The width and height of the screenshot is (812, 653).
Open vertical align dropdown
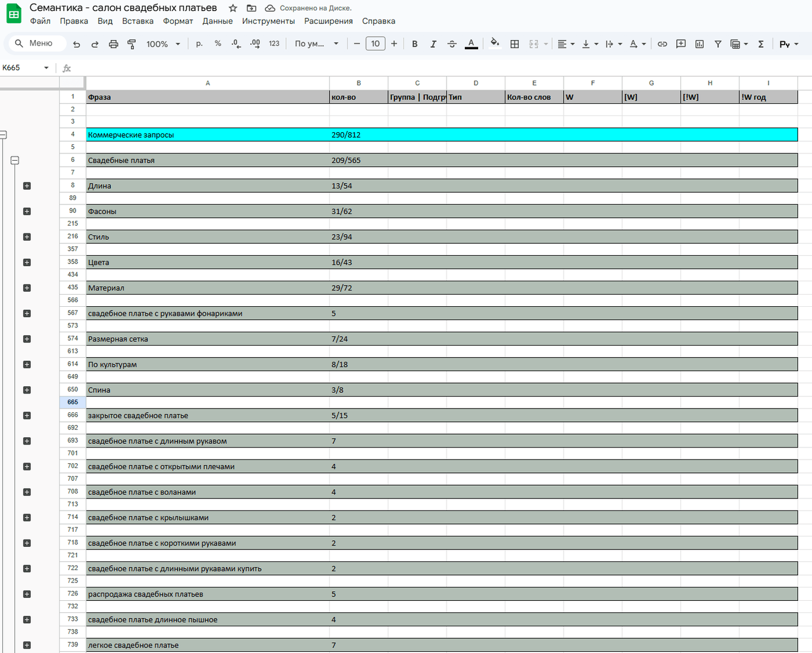pos(590,44)
